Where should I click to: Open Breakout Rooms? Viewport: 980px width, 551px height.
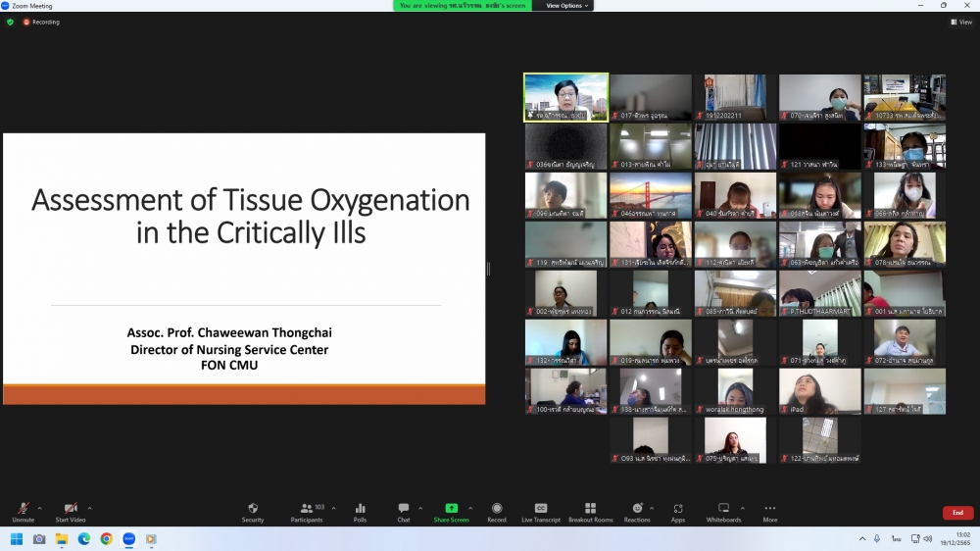pos(590,511)
